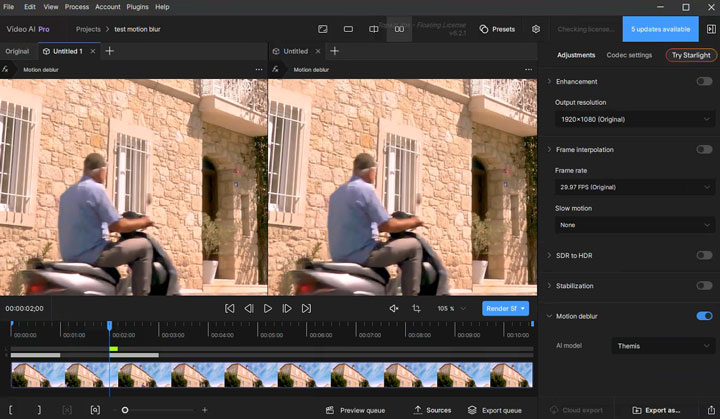Open the View menu
720x419 pixels.
pyautogui.click(x=51, y=7)
